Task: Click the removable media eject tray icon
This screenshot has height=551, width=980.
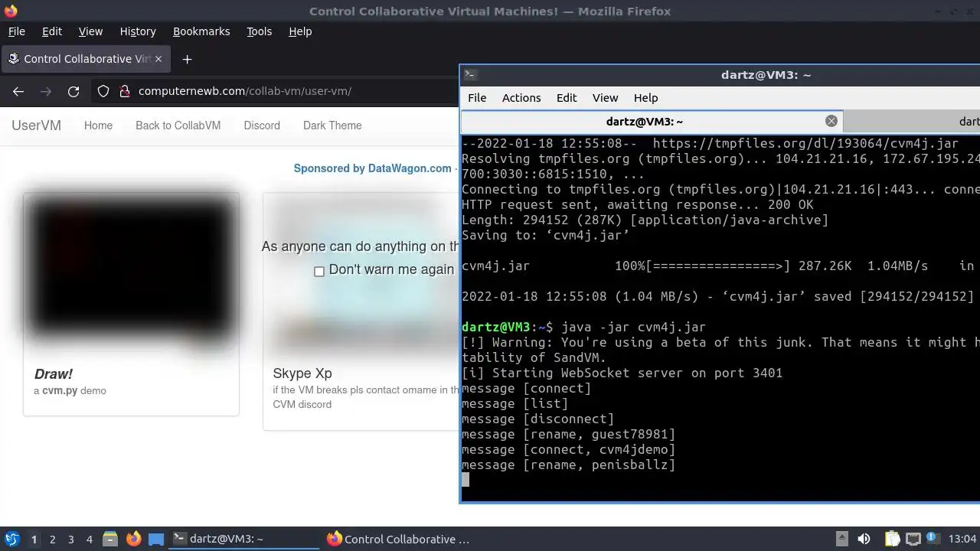Action: pyautogui.click(x=841, y=539)
